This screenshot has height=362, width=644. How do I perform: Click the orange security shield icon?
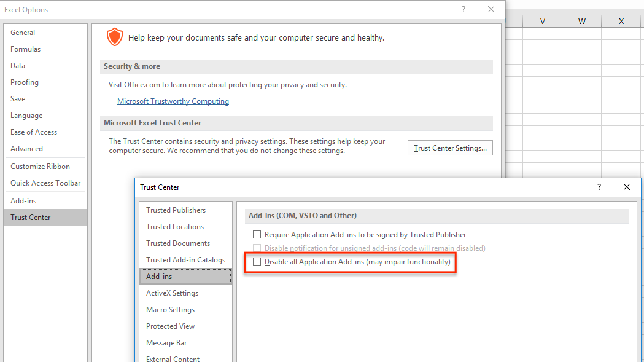point(114,37)
